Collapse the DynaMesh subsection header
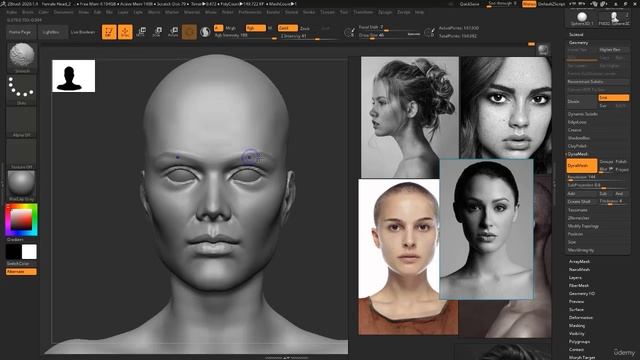The image size is (640, 360). coord(578,154)
